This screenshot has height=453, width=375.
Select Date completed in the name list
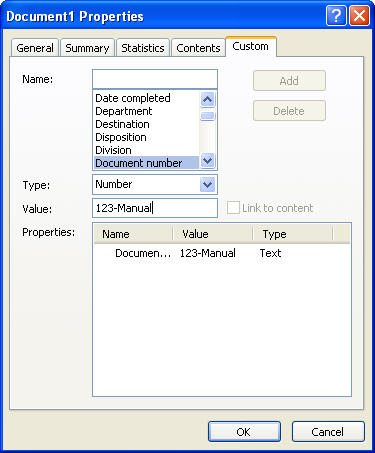click(x=147, y=98)
